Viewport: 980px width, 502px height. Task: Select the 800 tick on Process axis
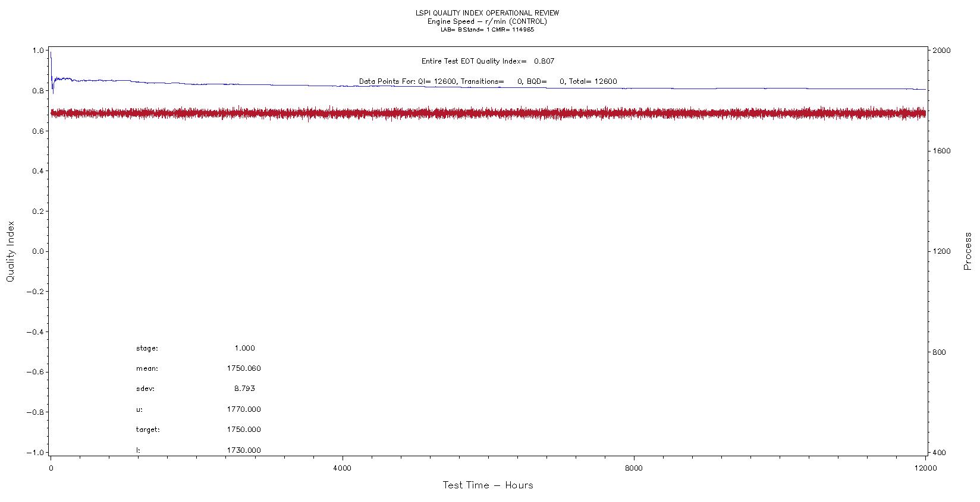click(x=940, y=352)
